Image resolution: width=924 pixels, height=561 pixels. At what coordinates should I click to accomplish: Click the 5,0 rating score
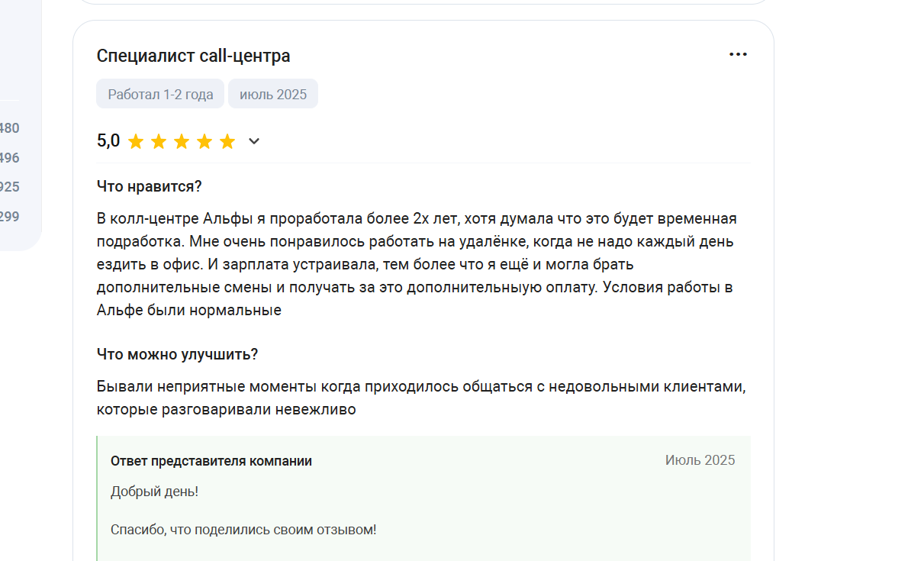click(x=108, y=140)
